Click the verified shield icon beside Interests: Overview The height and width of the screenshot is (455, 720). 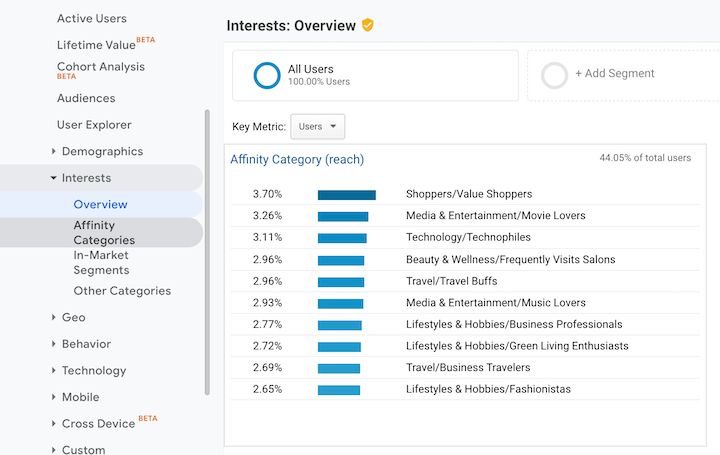368,25
